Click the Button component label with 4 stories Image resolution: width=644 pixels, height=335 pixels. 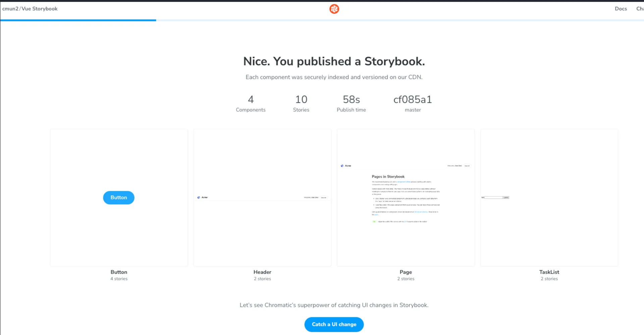(119, 272)
